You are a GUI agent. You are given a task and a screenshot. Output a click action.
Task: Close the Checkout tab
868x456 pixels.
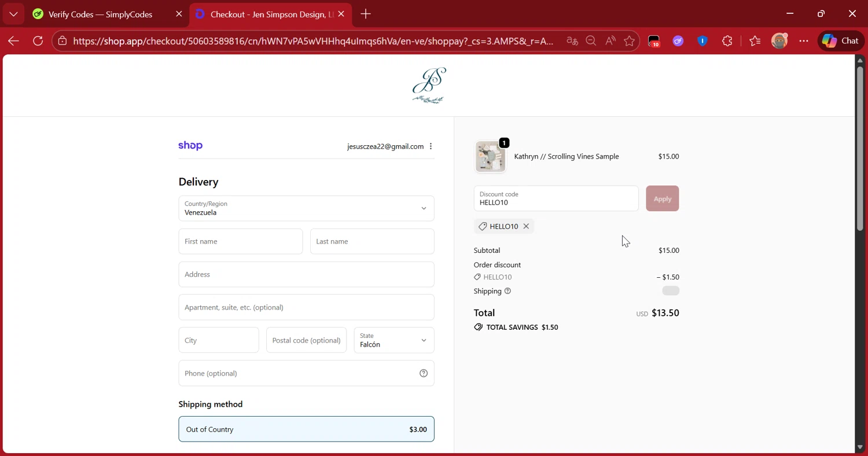click(x=341, y=14)
